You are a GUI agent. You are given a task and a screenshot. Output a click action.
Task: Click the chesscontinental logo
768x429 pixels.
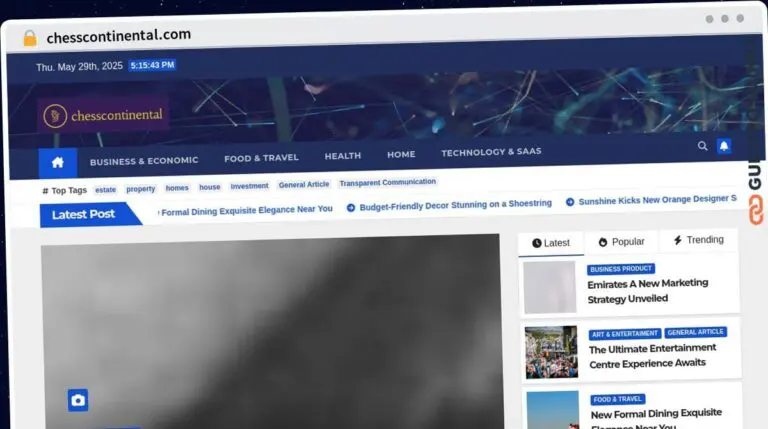[103, 116]
